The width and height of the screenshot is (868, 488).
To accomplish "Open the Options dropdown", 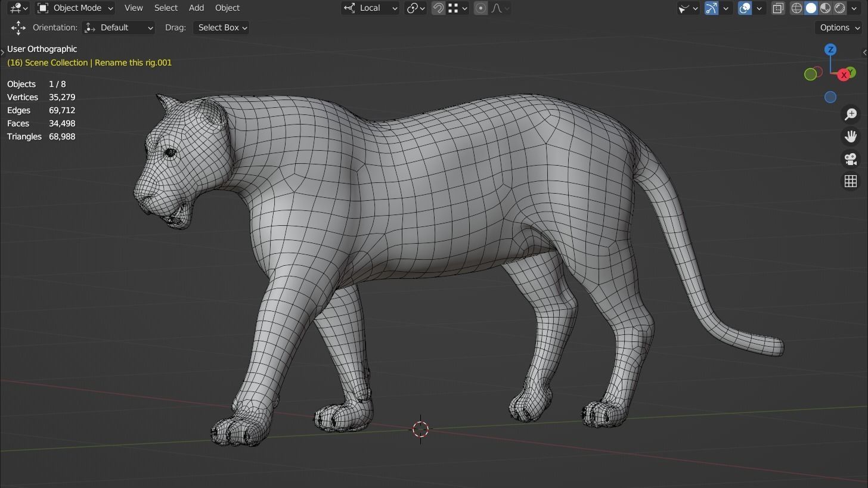I will tap(840, 27).
